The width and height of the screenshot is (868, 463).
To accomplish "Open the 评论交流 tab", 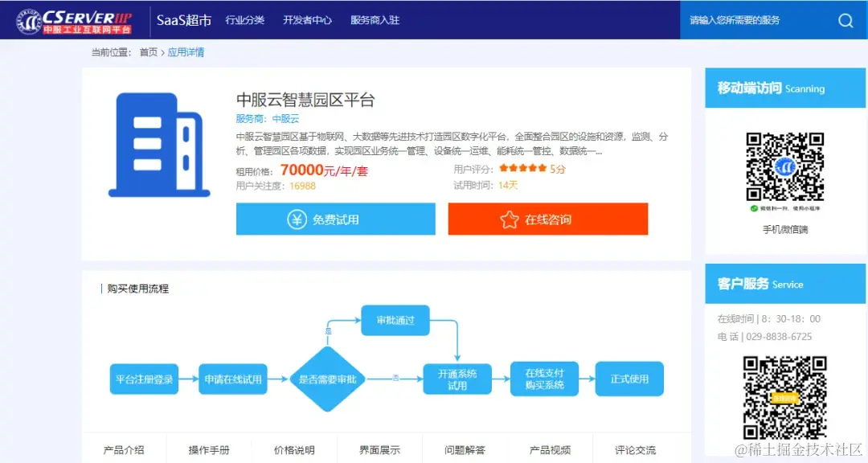I will [635, 449].
